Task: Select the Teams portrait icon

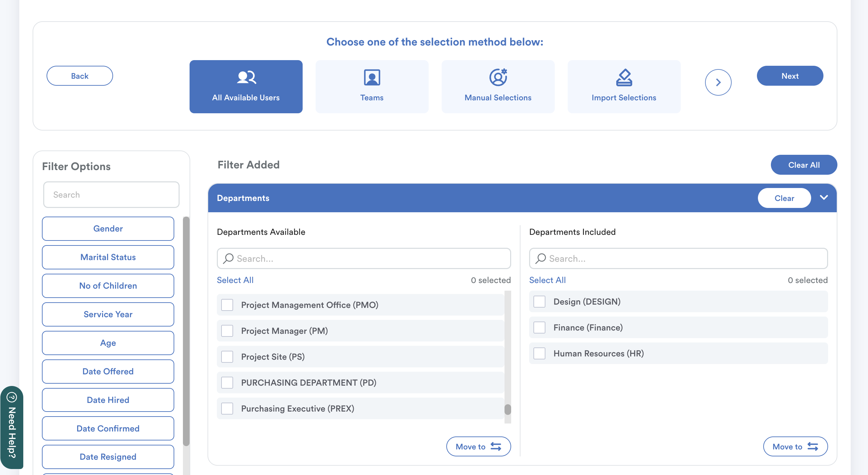Action: (372, 77)
